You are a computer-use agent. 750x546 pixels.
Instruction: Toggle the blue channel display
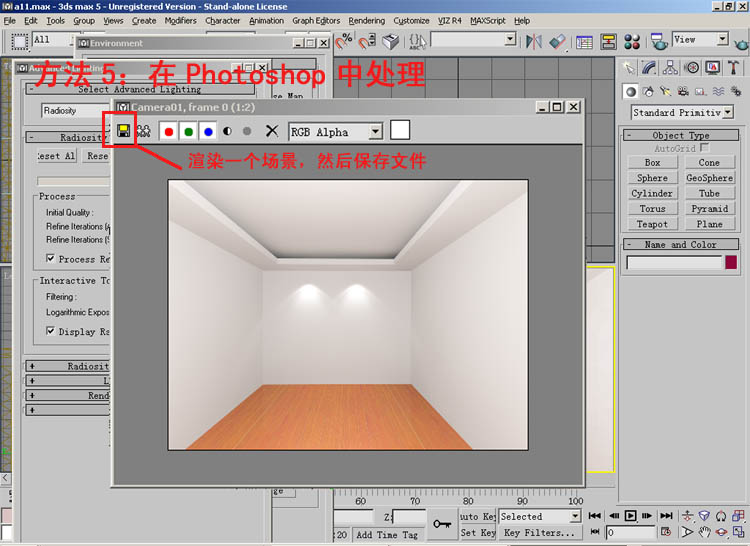(208, 131)
